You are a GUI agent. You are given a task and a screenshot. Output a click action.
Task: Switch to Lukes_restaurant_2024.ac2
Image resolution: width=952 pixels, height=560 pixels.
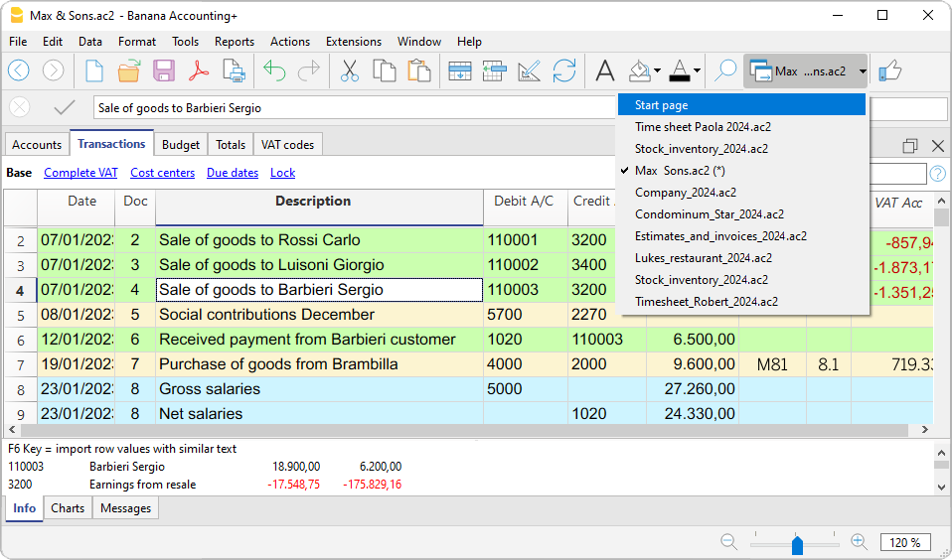tap(741, 258)
